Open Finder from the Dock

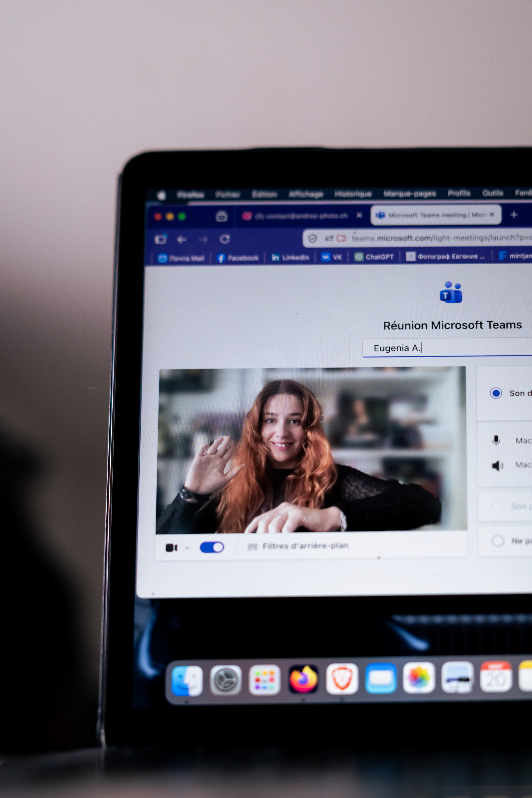point(187,681)
